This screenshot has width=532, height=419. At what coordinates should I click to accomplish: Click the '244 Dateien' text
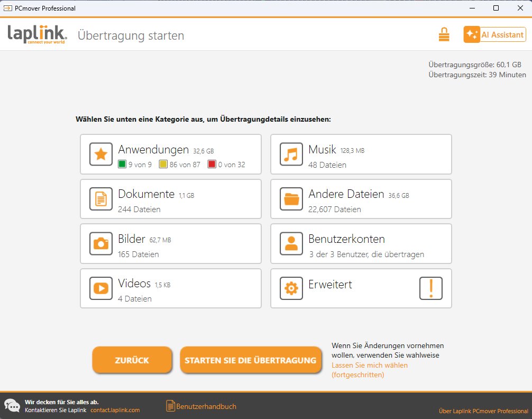coord(139,210)
